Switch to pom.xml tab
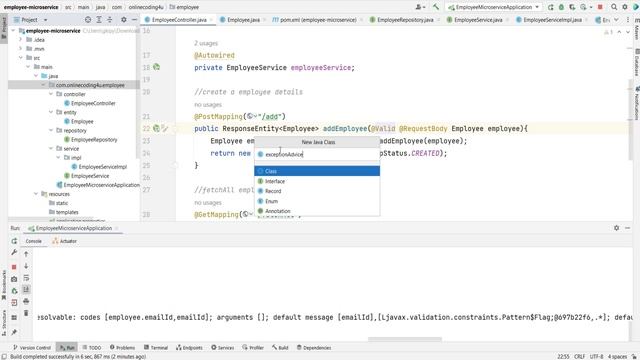This screenshot has height=360, width=640. (318, 20)
